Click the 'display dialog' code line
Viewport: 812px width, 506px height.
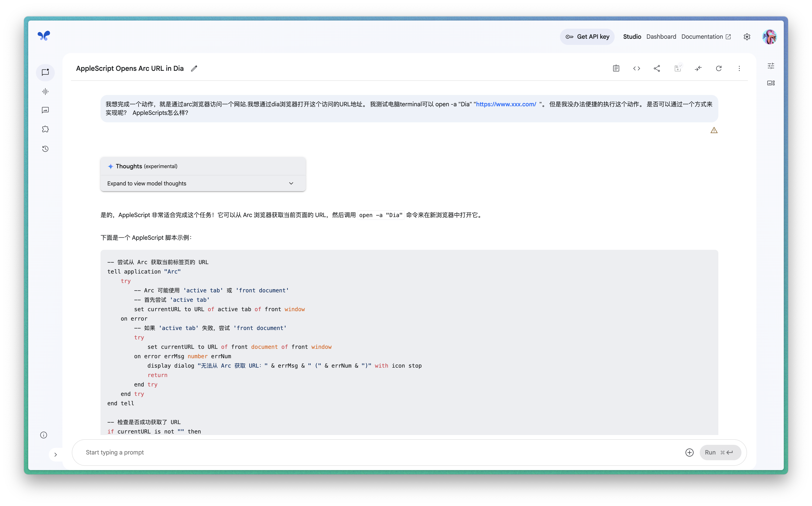pyautogui.click(x=284, y=365)
